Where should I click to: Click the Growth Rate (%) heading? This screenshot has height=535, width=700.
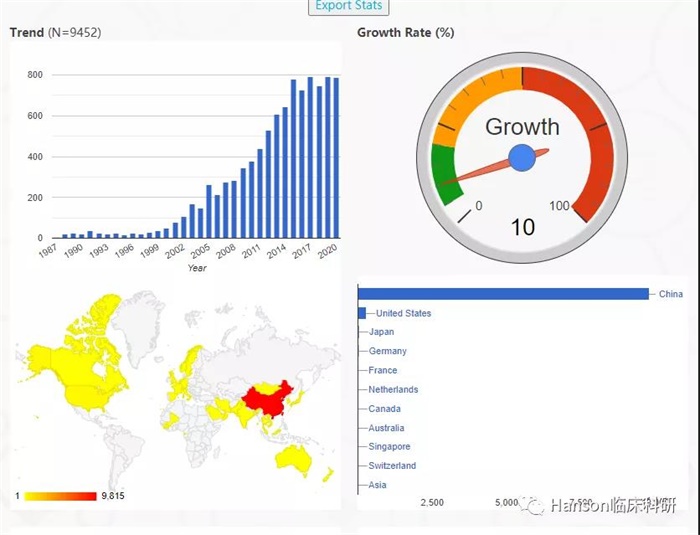[x=405, y=32]
